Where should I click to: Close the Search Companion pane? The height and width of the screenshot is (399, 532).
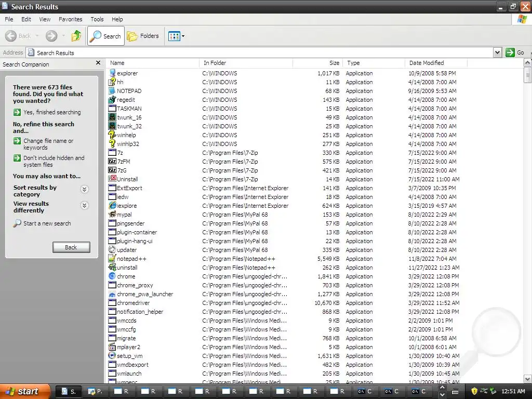tap(98, 63)
